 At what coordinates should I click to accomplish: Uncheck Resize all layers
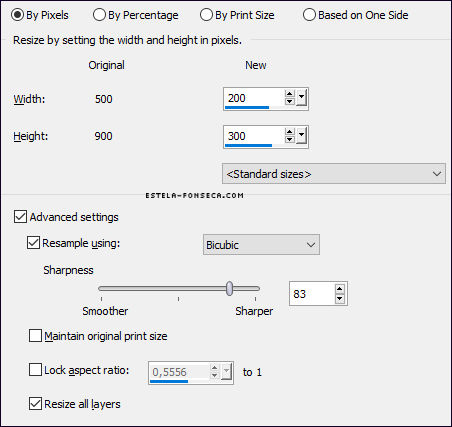tap(35, 403)
